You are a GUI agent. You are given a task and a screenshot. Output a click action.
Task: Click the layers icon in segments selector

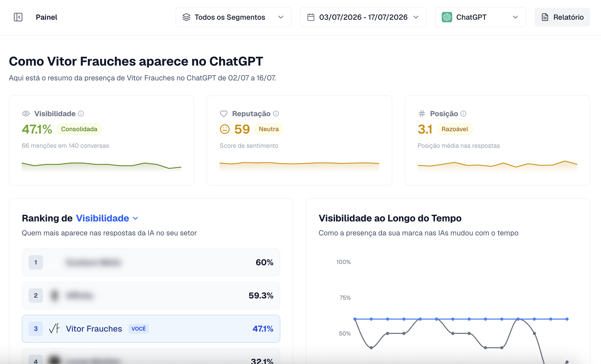coord(186,17)
